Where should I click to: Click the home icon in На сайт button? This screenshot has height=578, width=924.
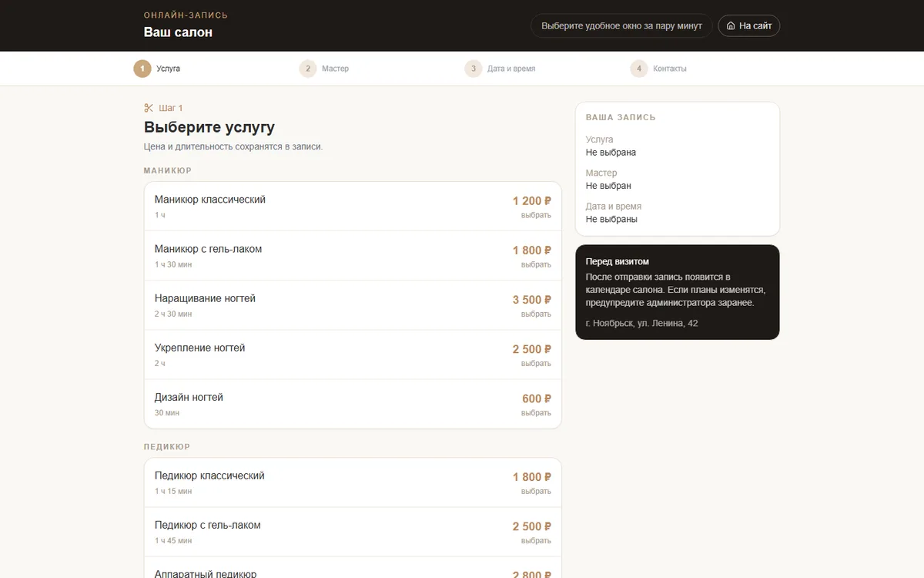(x=731, y=25)
